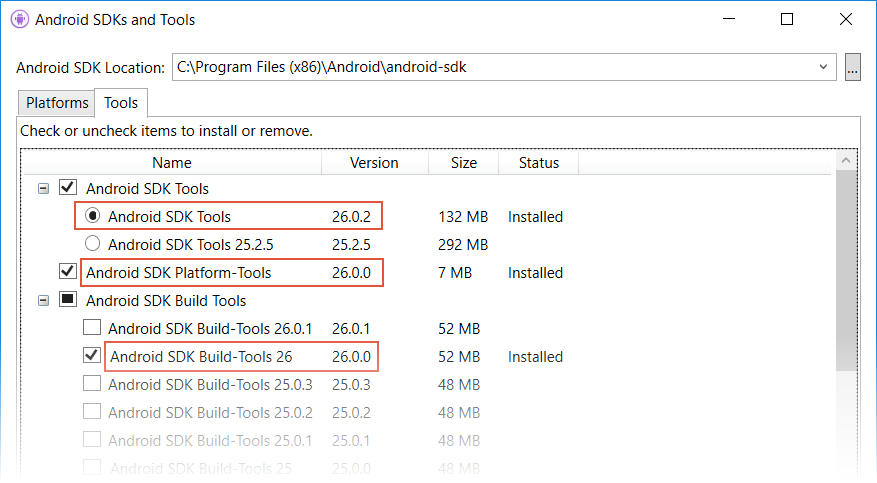
Task: Check Android SDK Build-Tools 25.0.3
Action: [92, 383]
